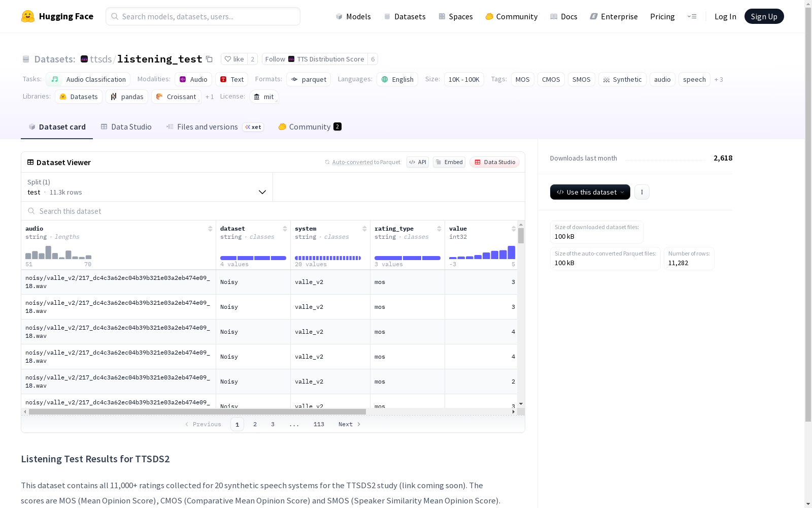Click the value column histogram
The height and width of the screenshot is (508, 812).
click(x=482, y=252)
